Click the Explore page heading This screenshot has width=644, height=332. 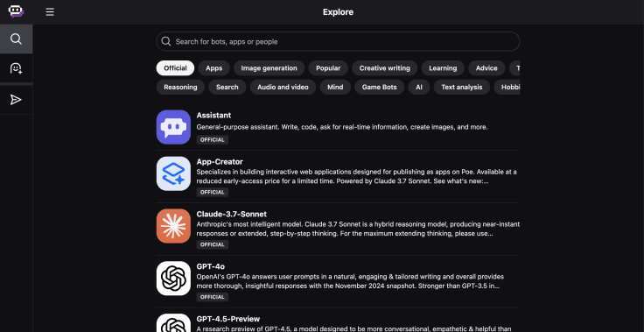pyautogui.click(x=338, y=12)
